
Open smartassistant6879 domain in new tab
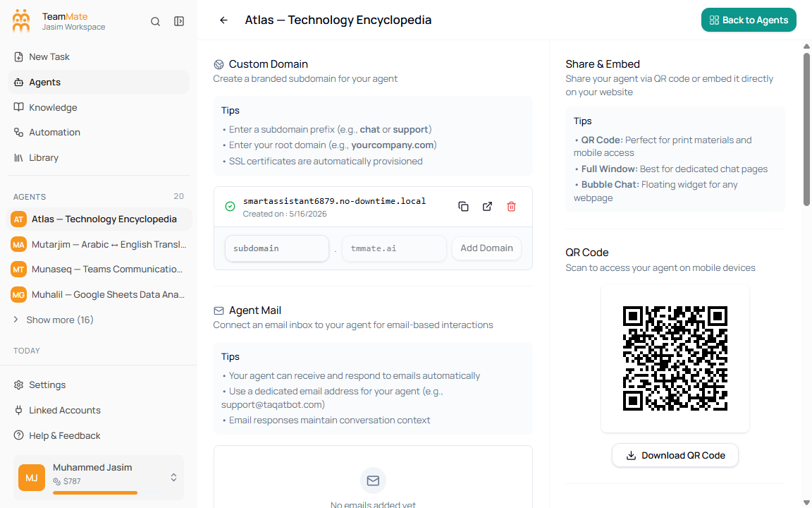(487, 206)
